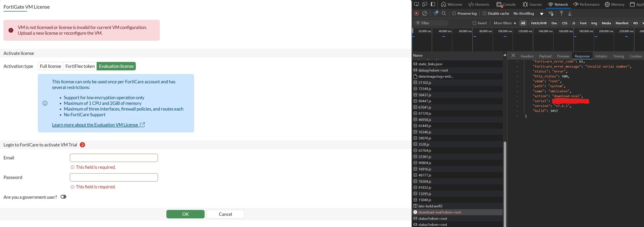Select Full license activation type
644x227 pixels.
(x=51, y=66)
